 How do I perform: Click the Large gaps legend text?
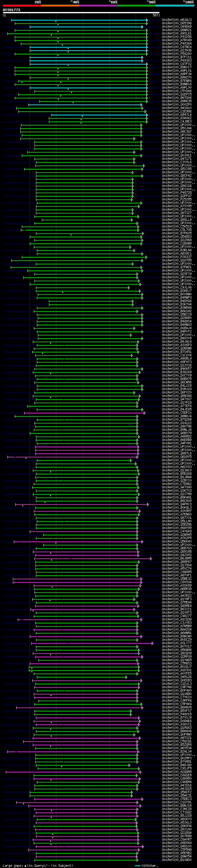coord(38,865)
